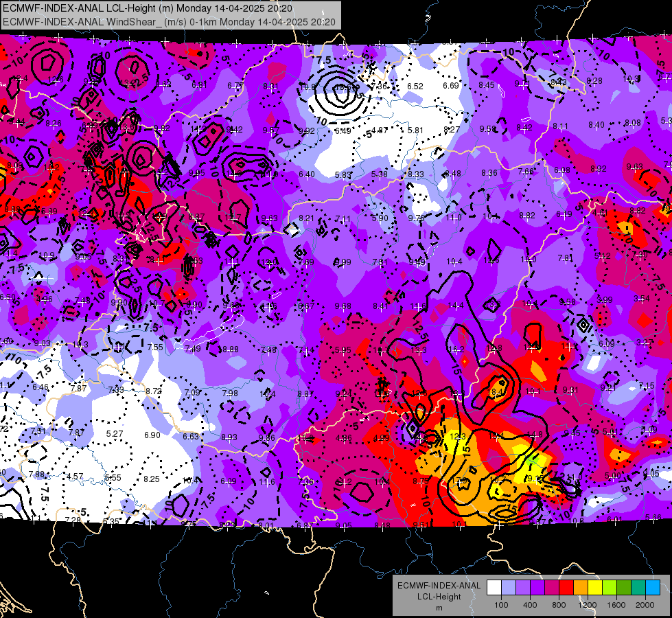Click the white legend color swatch
Screen dimensions: 672x618
point(494,588)
